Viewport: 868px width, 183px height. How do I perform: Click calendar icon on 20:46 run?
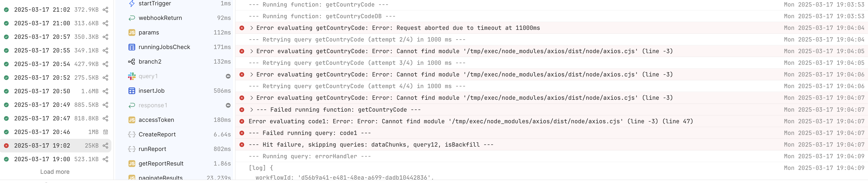click(106, 132)
